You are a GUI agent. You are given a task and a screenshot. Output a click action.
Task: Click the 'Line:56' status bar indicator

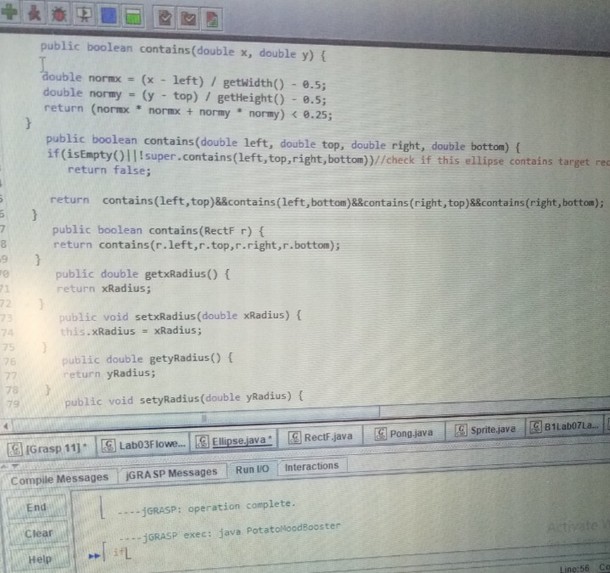[574, 568]
